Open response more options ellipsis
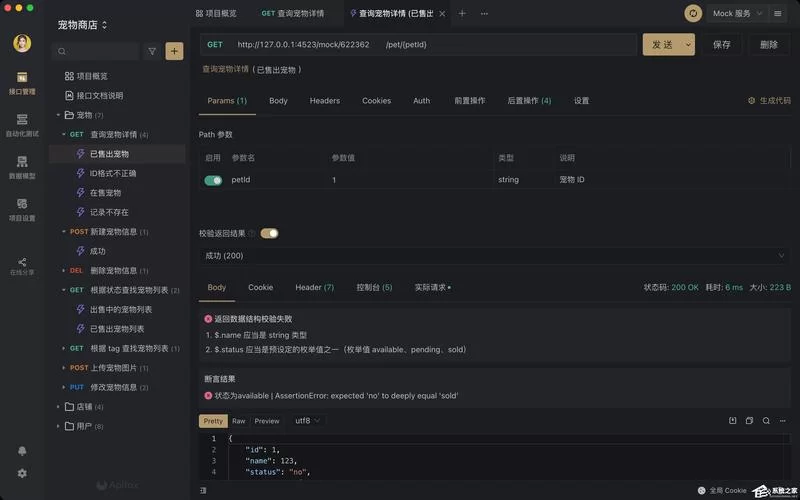Screen dimensions: 800x500 [x=783, y=420]
